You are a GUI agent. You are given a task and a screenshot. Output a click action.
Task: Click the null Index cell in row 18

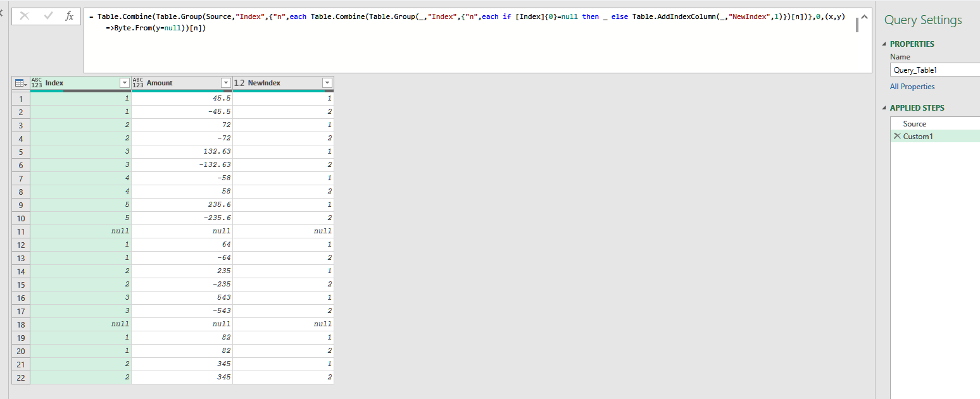[80, 324]
